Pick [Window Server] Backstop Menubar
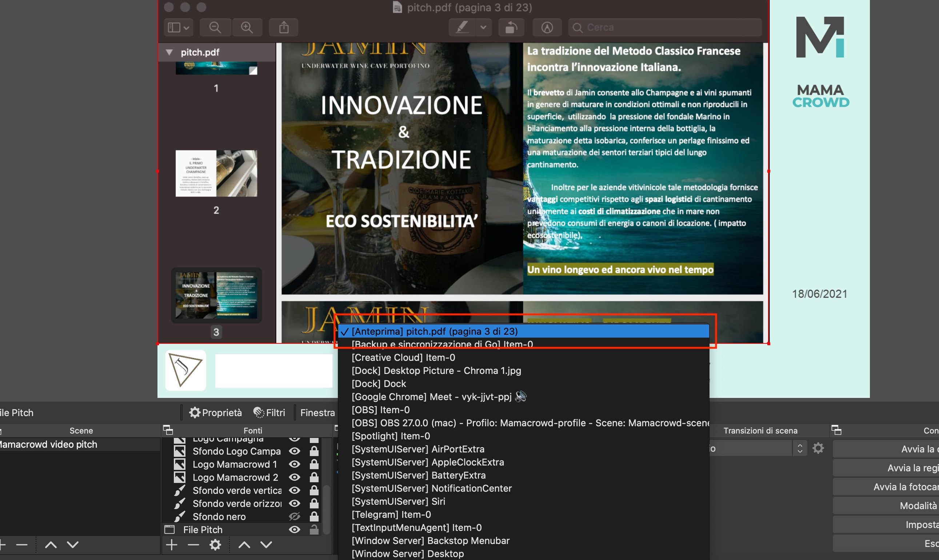Screen dimensions: 939x560 (x=523, y=540)
